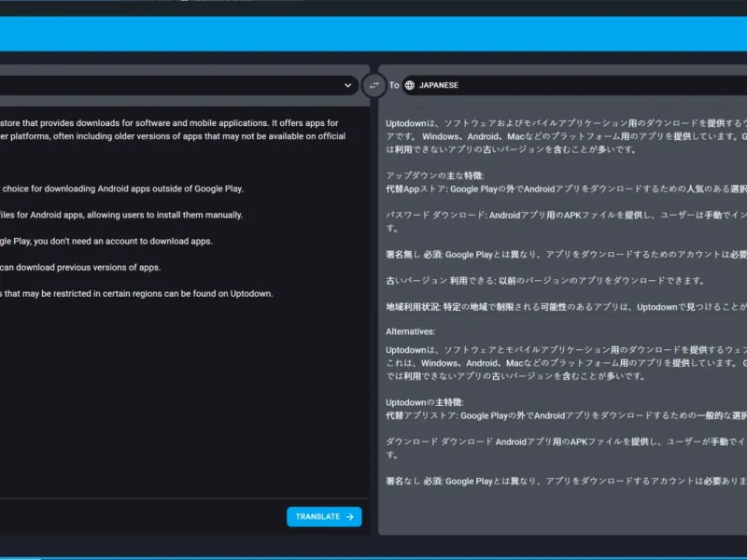Click the line ending 'found on Uptodown.'

136,293
